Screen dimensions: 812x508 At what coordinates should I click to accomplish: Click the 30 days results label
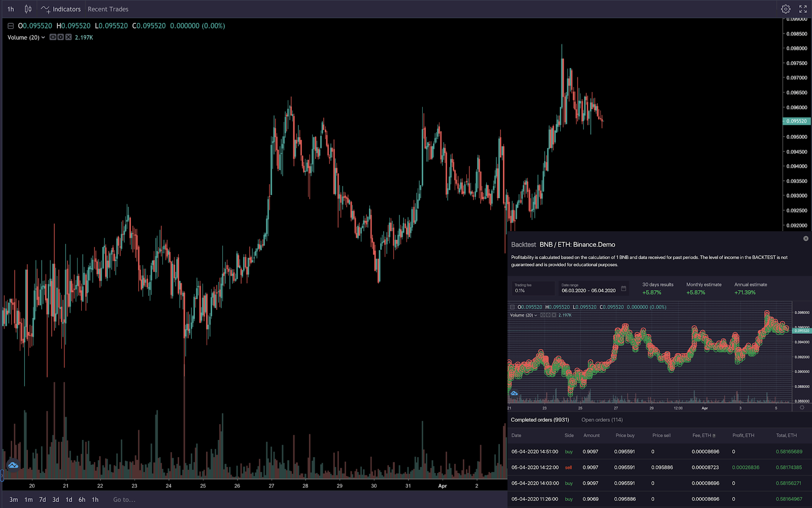[x=658, y=284]
